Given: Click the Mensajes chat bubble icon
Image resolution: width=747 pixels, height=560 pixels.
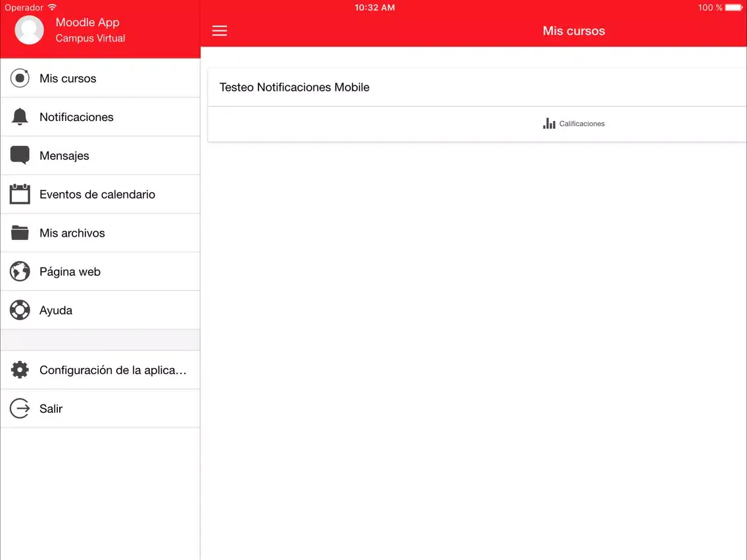Looking at the screenshot, I should coord(20,155).
